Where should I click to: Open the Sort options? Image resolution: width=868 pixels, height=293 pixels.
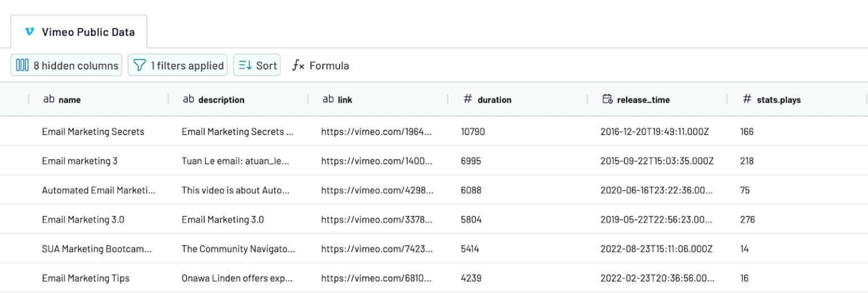[257, 65]
